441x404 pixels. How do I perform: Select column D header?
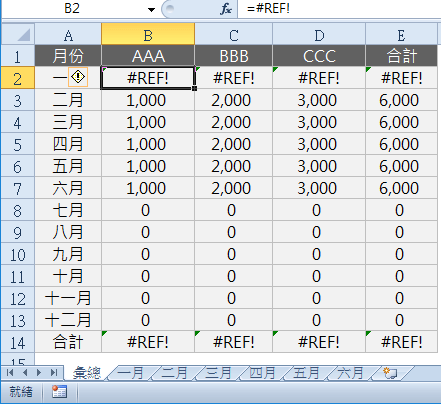[x=319, y=34]
